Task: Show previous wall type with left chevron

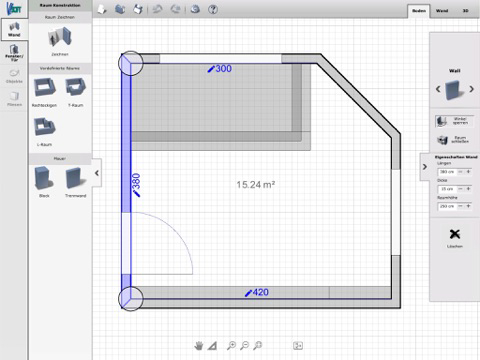Action: click(x=438, y=89)
